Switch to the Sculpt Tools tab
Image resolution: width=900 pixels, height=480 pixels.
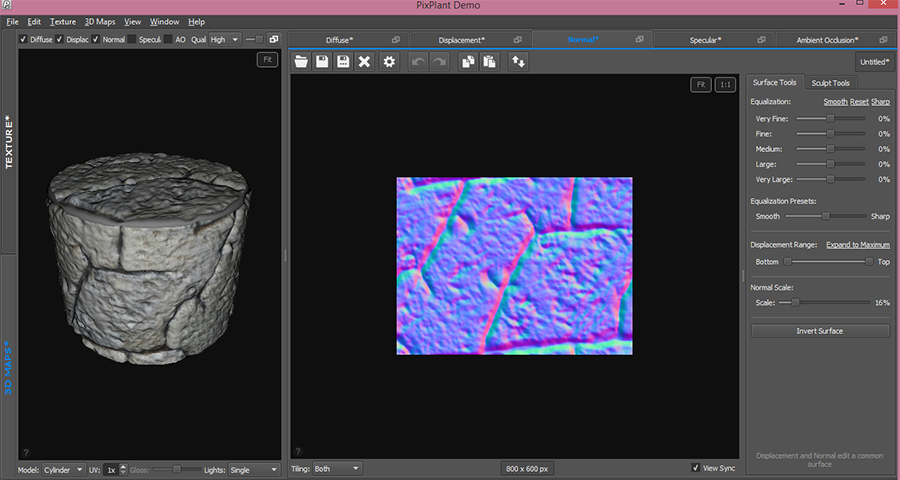(x=830, y=83)
